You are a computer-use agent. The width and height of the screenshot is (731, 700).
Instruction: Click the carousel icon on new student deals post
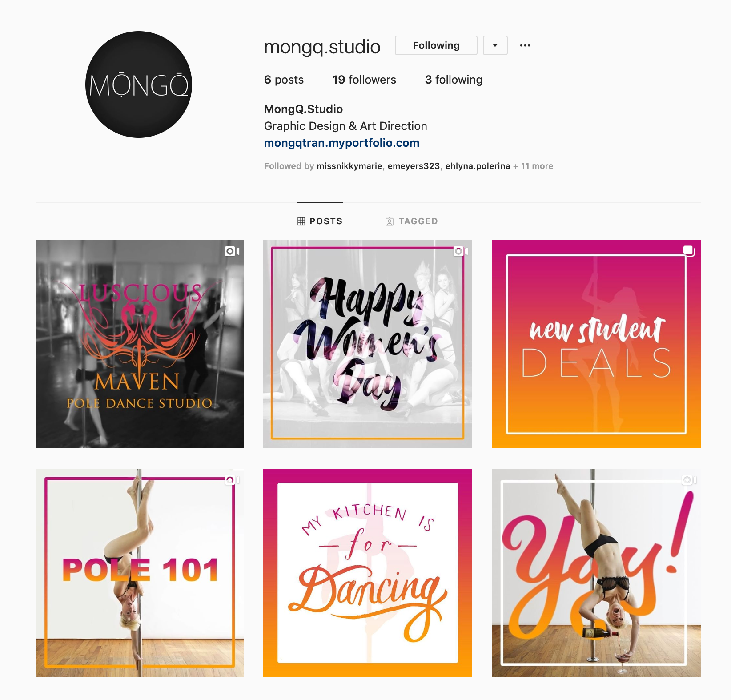(689, 251)
